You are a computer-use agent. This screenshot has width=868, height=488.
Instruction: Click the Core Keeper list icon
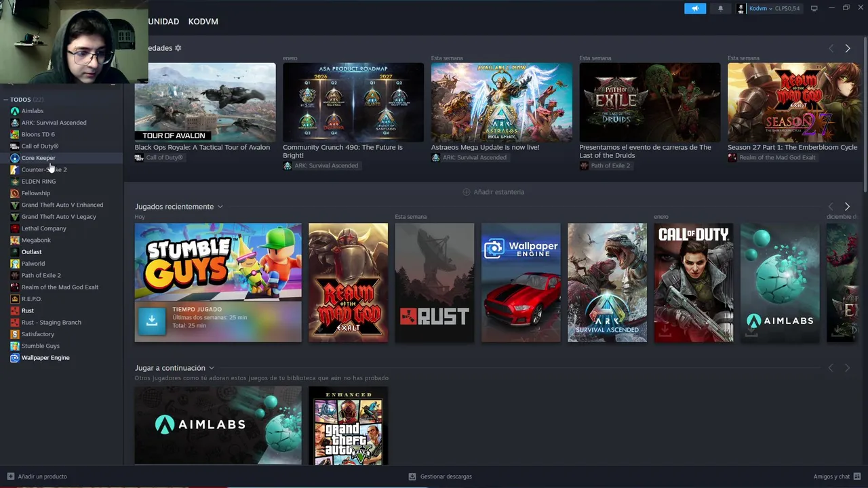pos(15,158)
